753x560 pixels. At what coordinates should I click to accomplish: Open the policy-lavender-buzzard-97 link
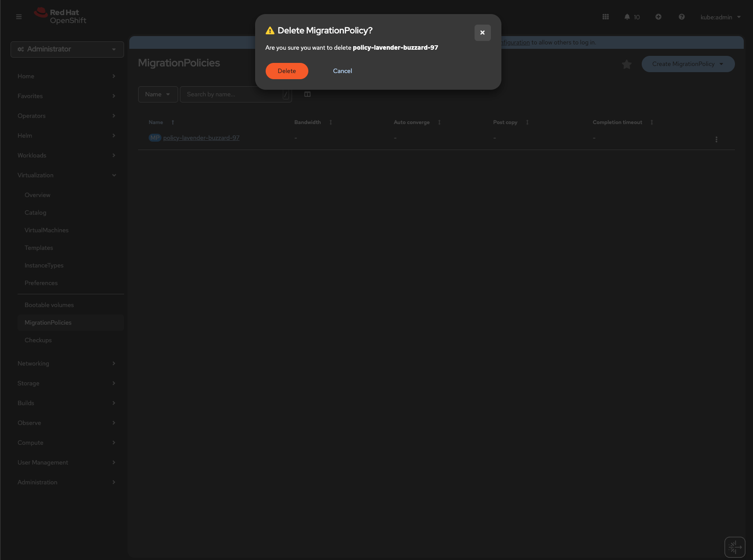(x=201, y=138)
